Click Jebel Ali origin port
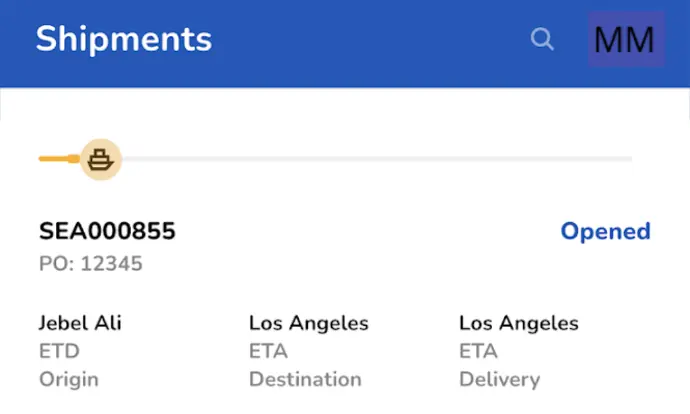690x414 pixels. click(80, 323)
